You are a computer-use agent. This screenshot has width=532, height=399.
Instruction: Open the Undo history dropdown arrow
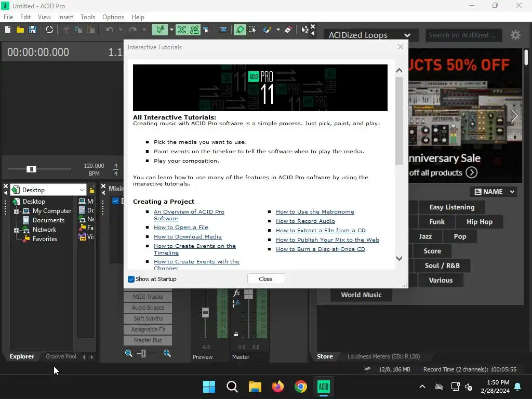click(121, 30)
